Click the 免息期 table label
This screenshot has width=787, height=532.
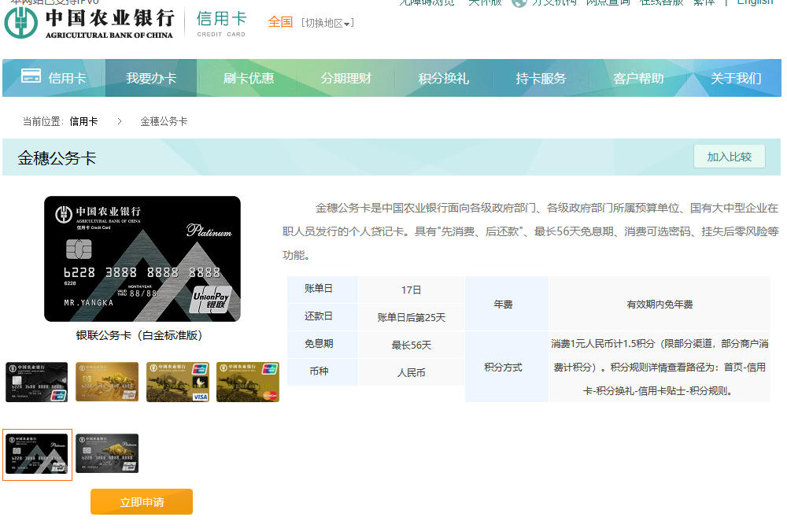tap(319, 344)
